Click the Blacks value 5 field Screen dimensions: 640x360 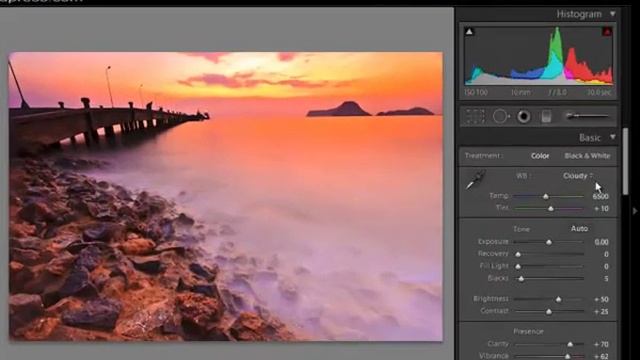point(606,279)
